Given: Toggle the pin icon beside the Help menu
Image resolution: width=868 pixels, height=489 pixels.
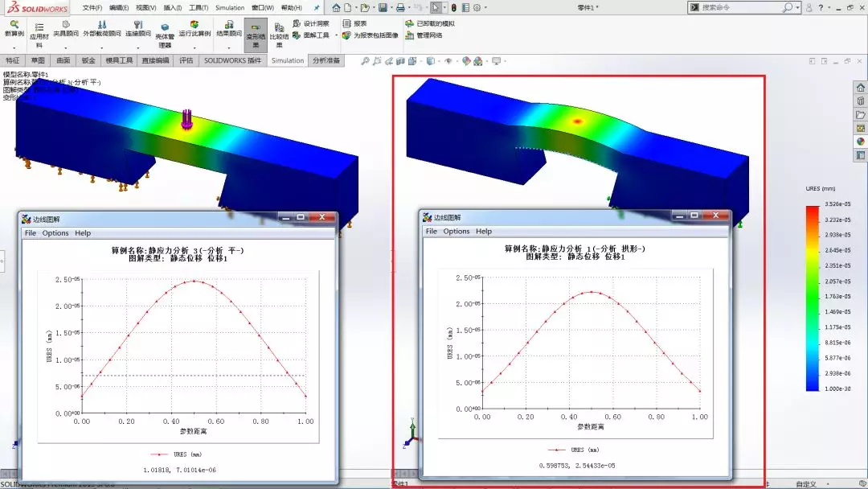Looking at the screenshot, I should point(317,8).
